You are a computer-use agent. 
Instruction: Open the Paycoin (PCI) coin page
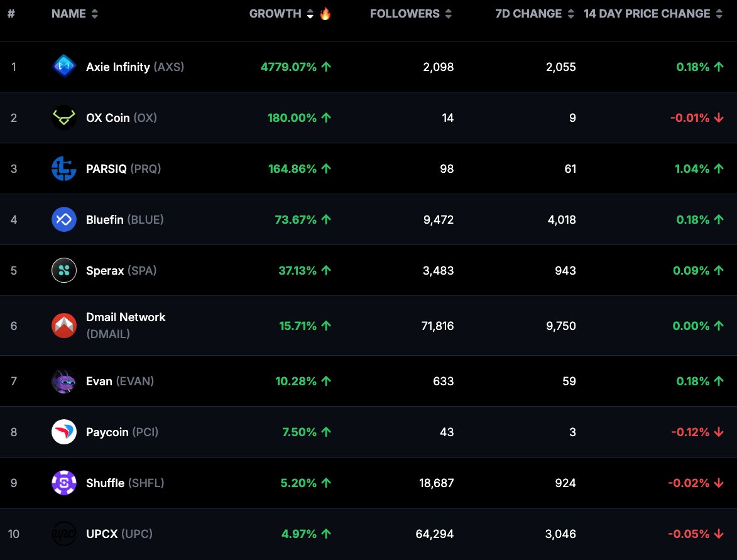click(123, 432)
